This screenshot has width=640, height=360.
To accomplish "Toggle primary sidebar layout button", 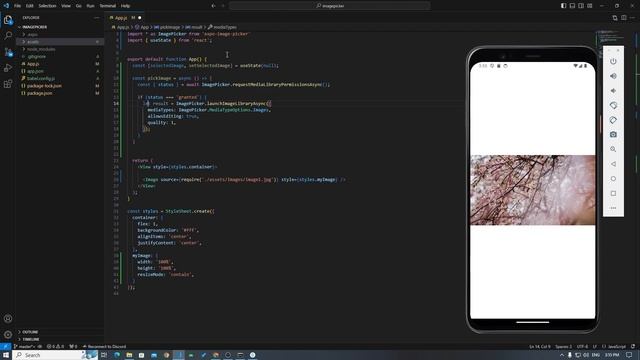I will pos(563,6).
